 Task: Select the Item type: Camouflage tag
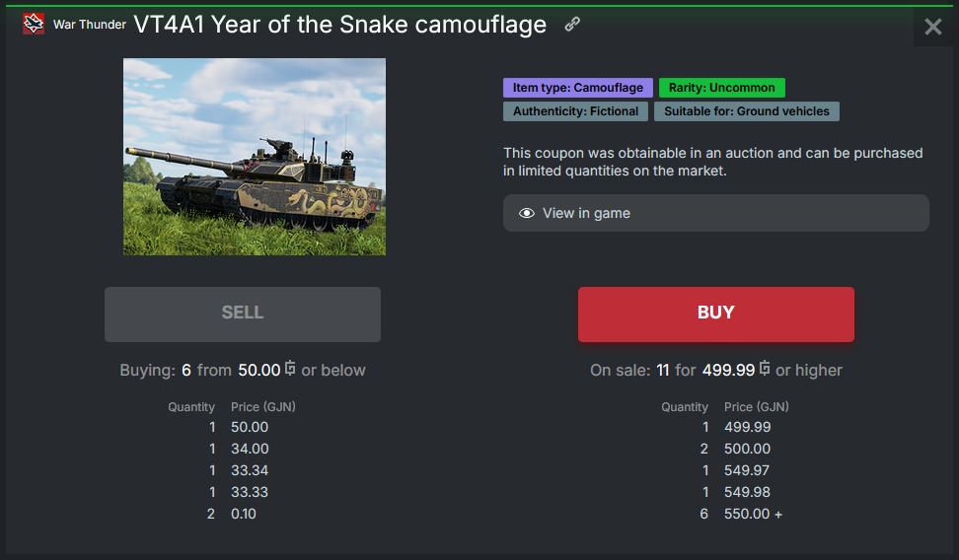578,88
